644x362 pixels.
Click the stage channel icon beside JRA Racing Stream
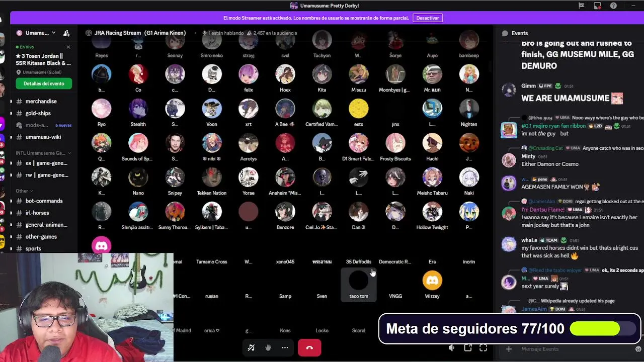(x=89, y=33)
